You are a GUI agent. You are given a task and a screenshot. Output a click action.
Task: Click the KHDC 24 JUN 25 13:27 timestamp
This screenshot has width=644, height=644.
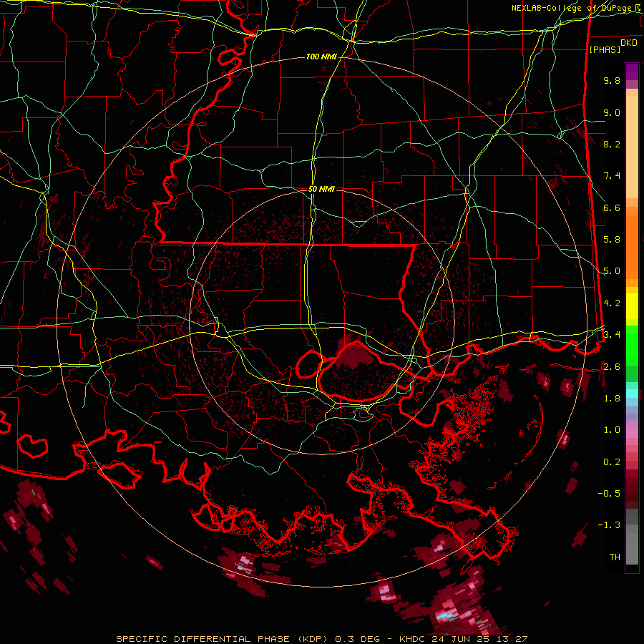pyautogui.click(x=463, y=639)
